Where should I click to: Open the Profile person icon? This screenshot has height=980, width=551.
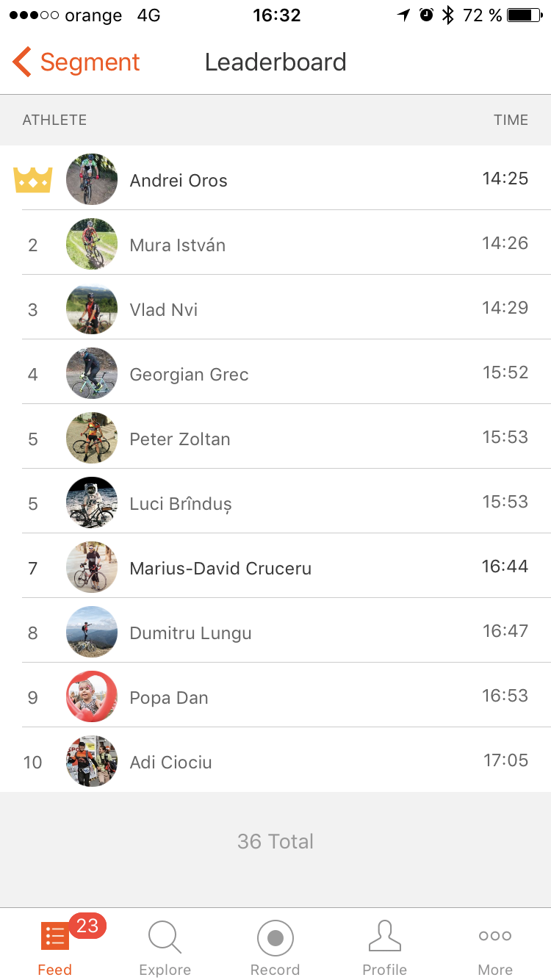pos(385,937)
